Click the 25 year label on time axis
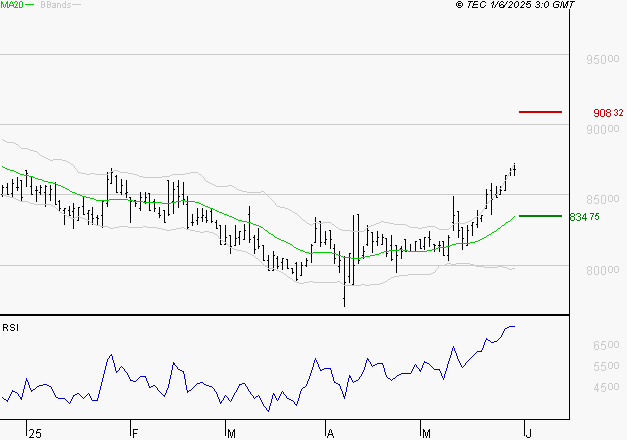This screenshot has height=440, width=627. (x=35, y=434)
